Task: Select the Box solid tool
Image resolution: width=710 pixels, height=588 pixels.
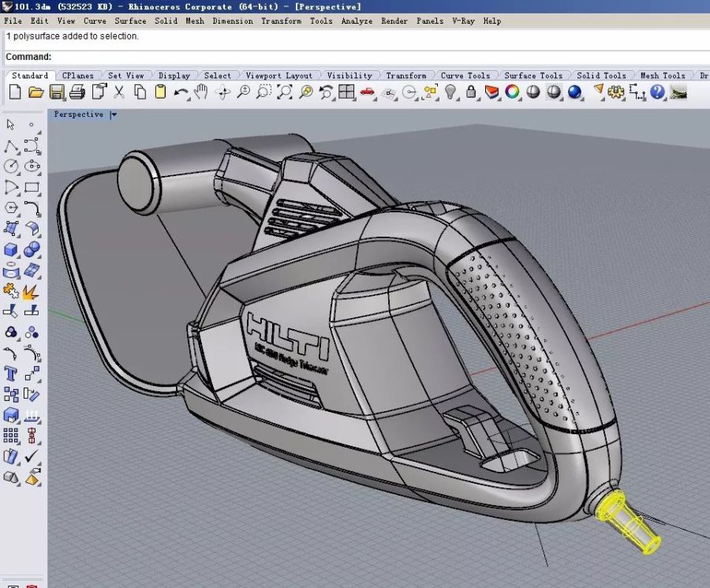Action: click(11, 250)
